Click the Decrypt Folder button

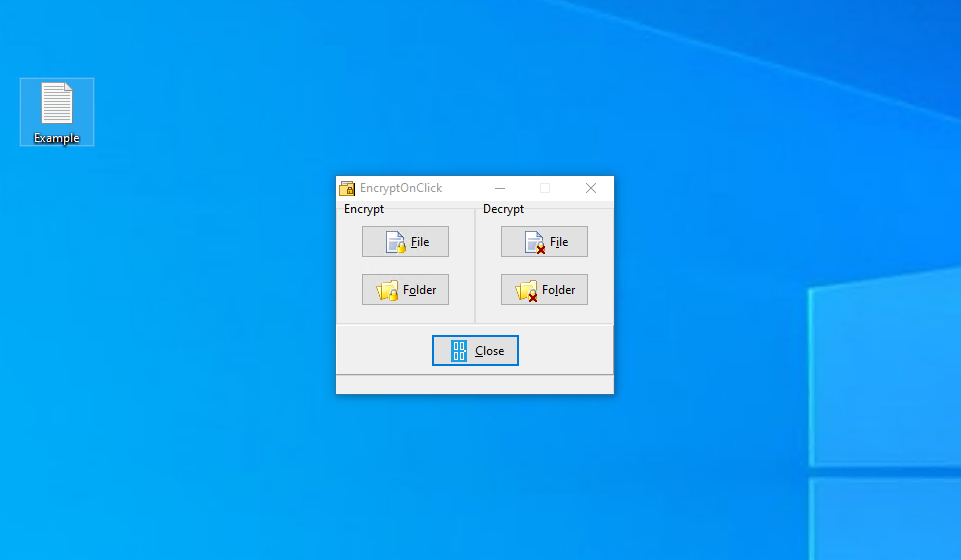(544, 290)
